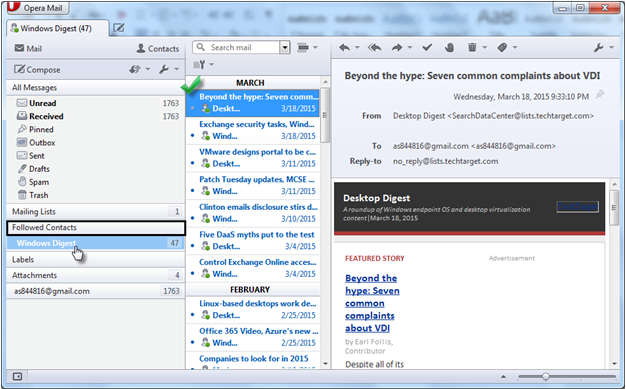The image size is (626, 389).
Task: Expand the right wrench settings dropdown
Action: 611,48
